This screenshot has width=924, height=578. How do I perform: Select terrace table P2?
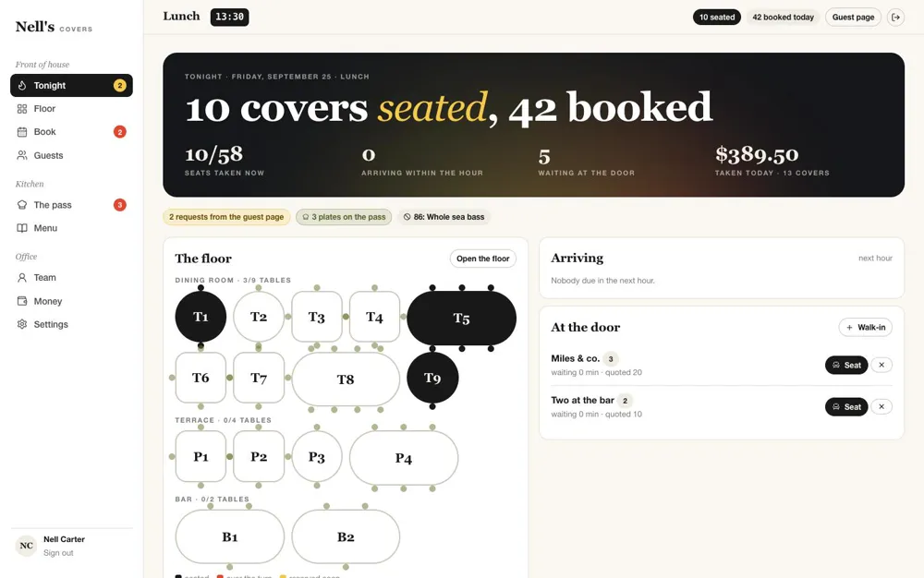[x=259, y=456]
